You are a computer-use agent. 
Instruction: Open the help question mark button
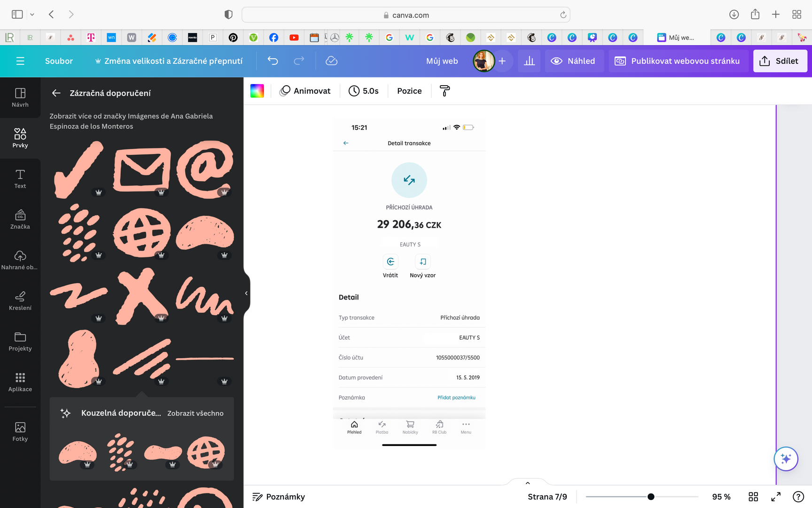click(798, 497)
